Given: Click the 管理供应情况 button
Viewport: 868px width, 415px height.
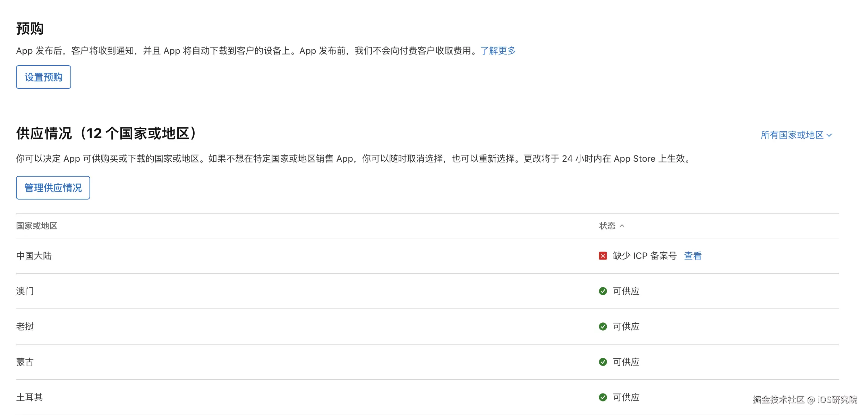Looking at the screenshot, I should (x=53, y=188).
